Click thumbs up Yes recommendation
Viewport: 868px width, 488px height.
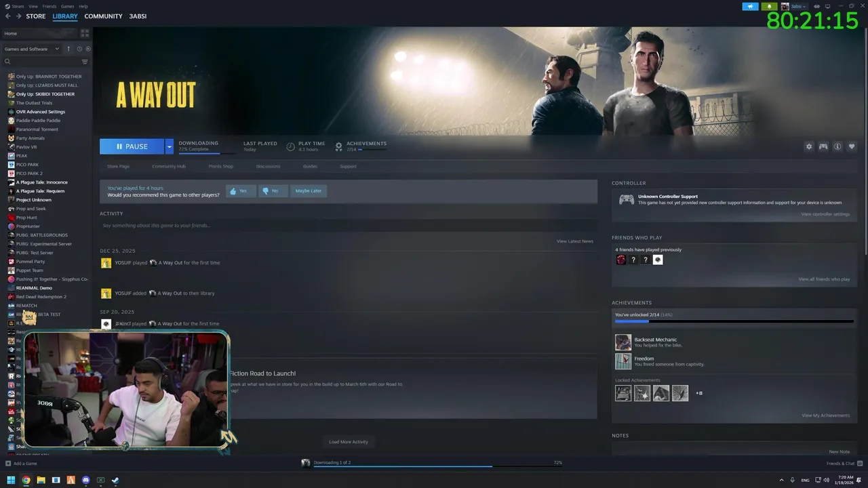pyautogui.click(x=241, y=191)
